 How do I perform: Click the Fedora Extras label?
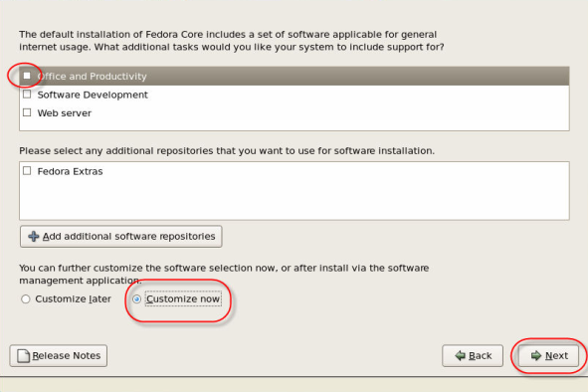70,171
